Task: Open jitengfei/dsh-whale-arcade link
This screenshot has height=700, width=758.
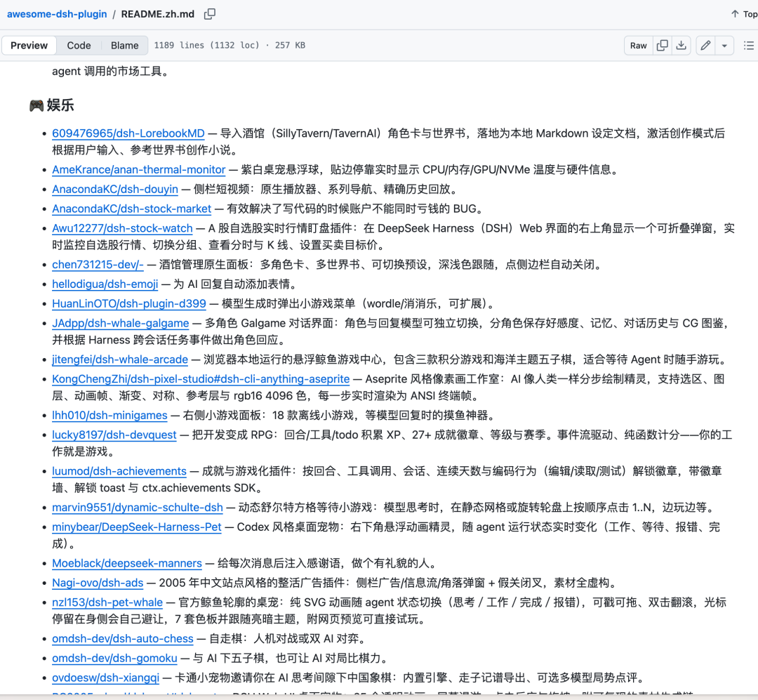Action: point(120,359)
